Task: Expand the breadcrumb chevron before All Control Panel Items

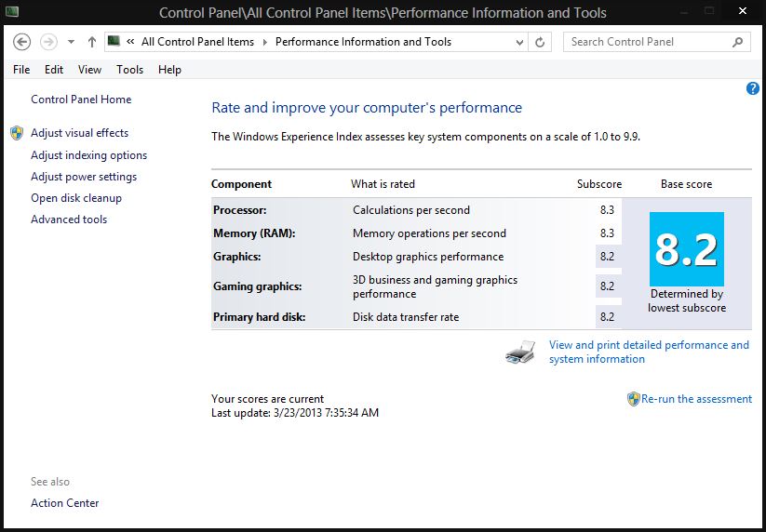Action: pyautogui.click(x=130, y=42)
